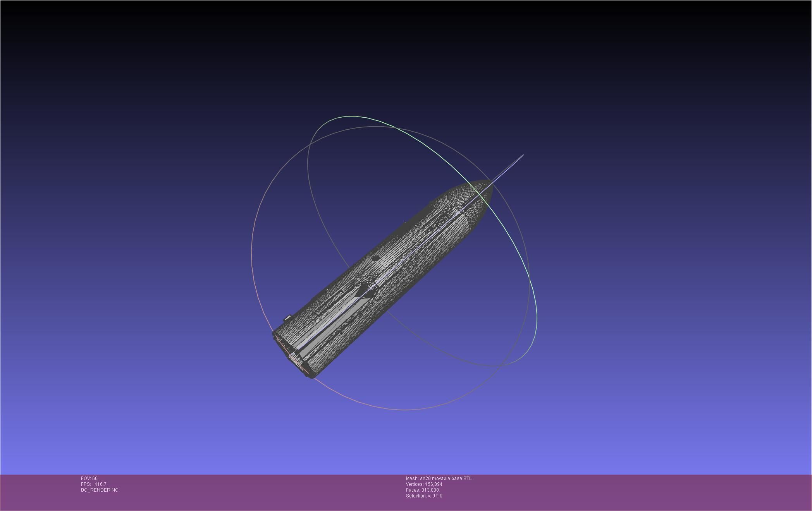
Task: Click the small box protrusion near the rocket base
Action: pos(287,318)
